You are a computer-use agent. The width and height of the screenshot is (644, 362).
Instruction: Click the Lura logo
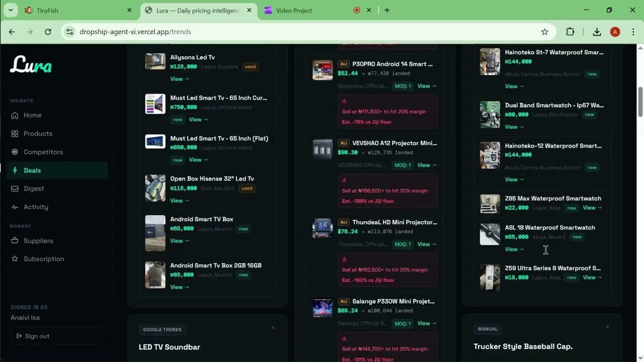click(31, 65)
